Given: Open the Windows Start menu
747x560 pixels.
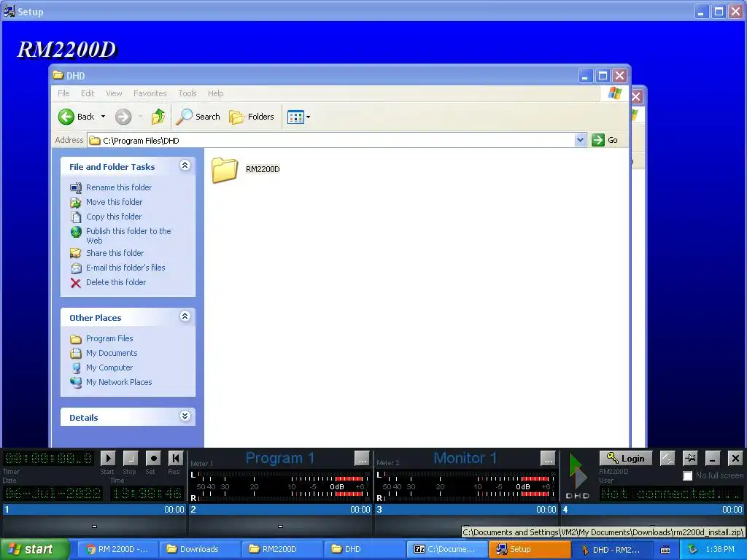Looking at the screenshot, I should click(x=35, y=549).
